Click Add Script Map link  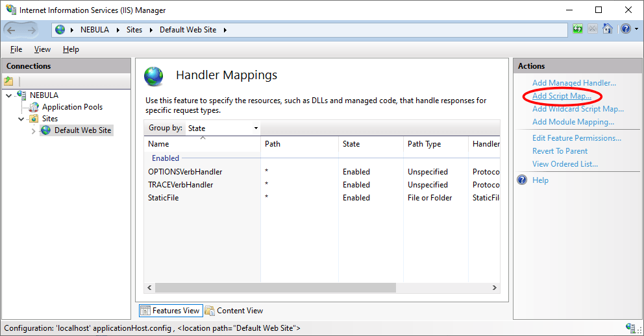tap(562, 96)
